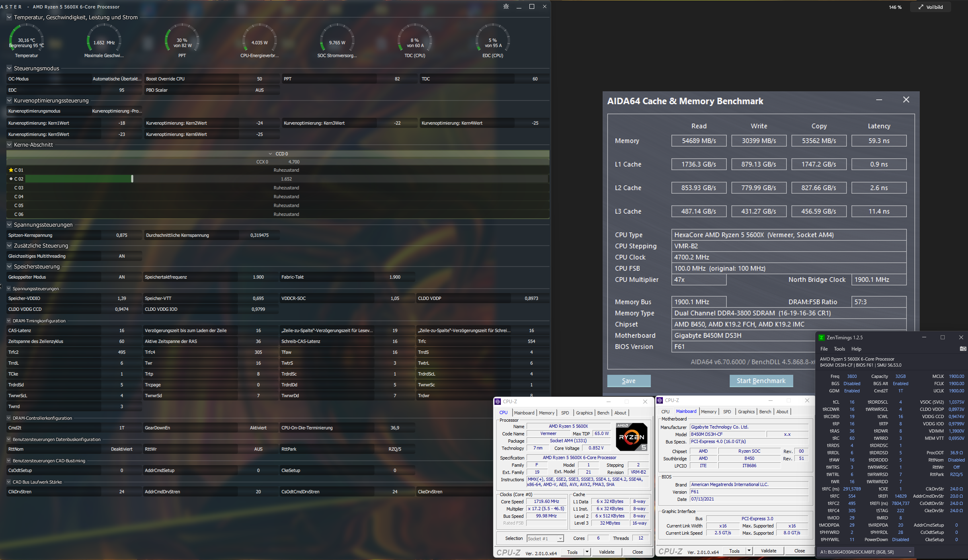Click the Boost Override CPU value 50
968x560 pixels.
click(x=259, y=79)
